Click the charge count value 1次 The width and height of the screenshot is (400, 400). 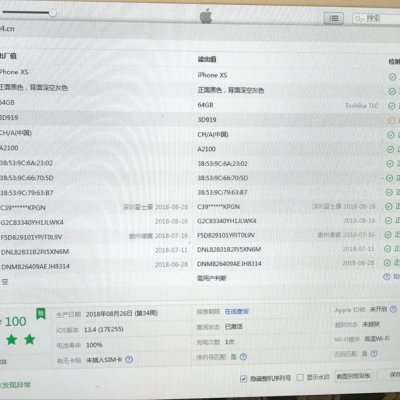pyautogui.click(x=230, y=342)
